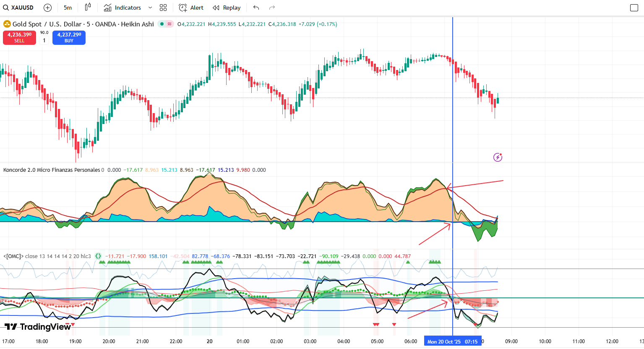Viewport: 644px width, 349px height.
Task: Click the fullscreen layout square icon
Action: tap(634, 8)
